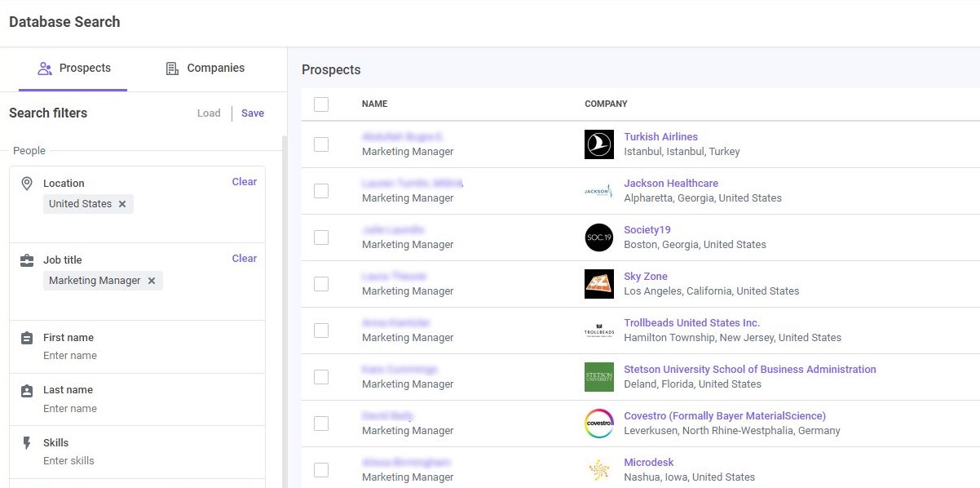Open the Jackson Healthcare company link
The image size is (980, 488).
click(x=671, y=184)
